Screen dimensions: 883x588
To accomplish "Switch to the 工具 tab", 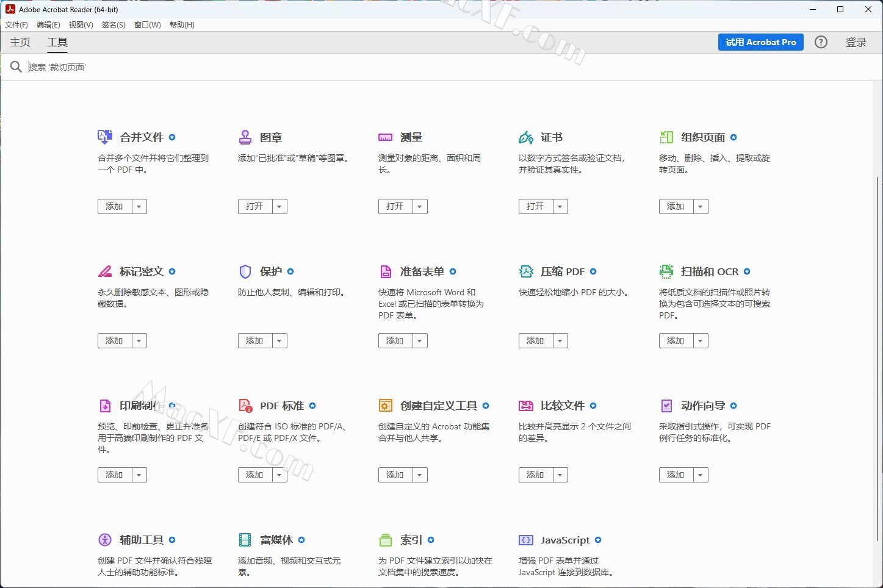I will pos(57,42).
